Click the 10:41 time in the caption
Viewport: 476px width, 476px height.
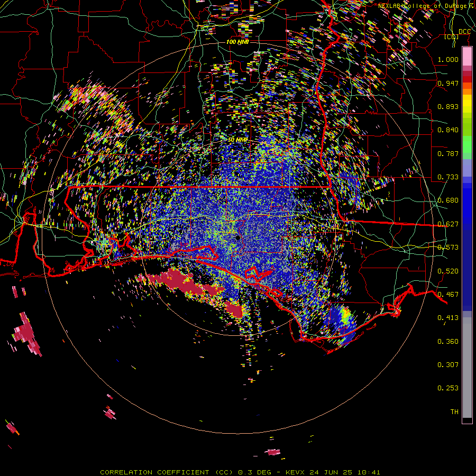point(369,472)
